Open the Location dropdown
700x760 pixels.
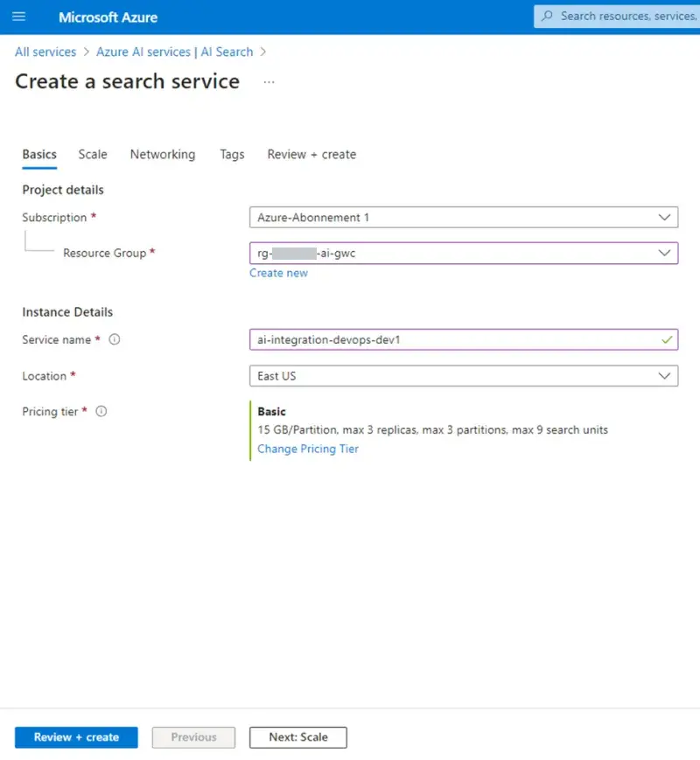[x=464, y=376]
